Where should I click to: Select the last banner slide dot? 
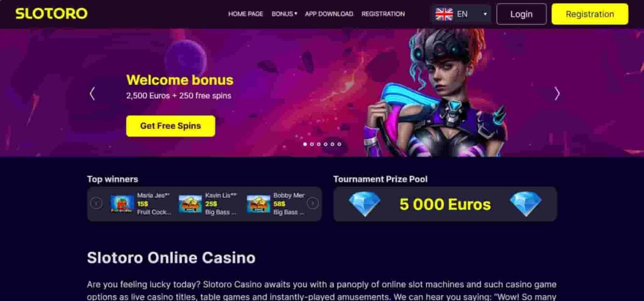tap(339, 144)
